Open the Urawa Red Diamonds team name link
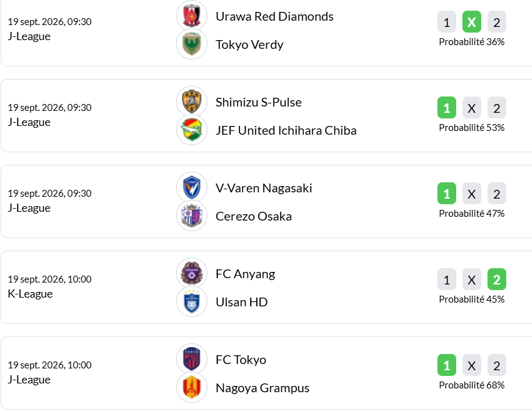Viewport: 532px width, 411px height. pos(274,16)
